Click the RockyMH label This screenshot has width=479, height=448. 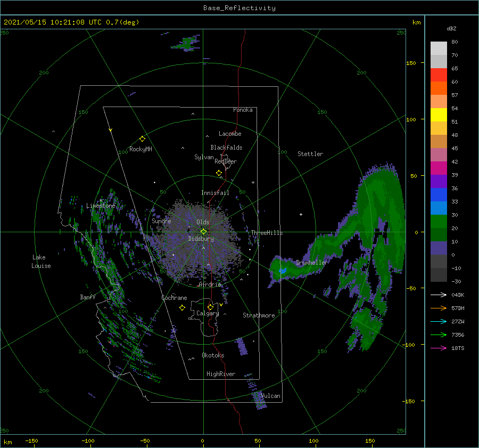[141, 149]
